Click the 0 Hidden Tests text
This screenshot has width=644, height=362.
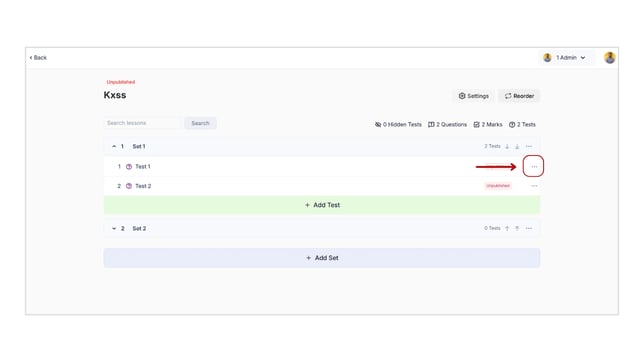[x=402, y=125]
